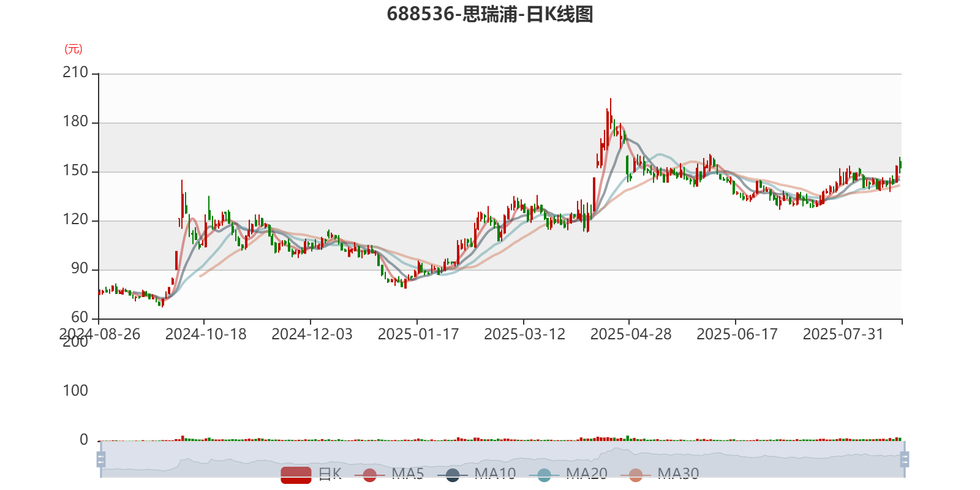Click the 180 price axis label

click(75, 121)
